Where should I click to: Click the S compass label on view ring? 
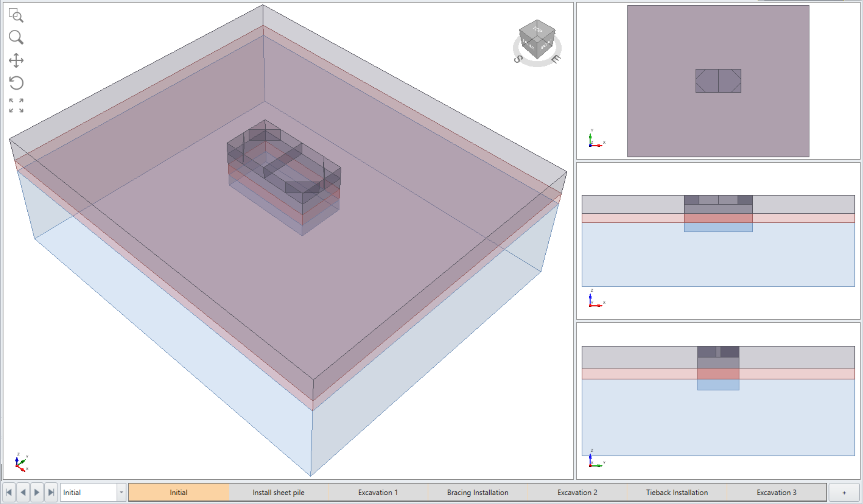(x=518, y=59)
